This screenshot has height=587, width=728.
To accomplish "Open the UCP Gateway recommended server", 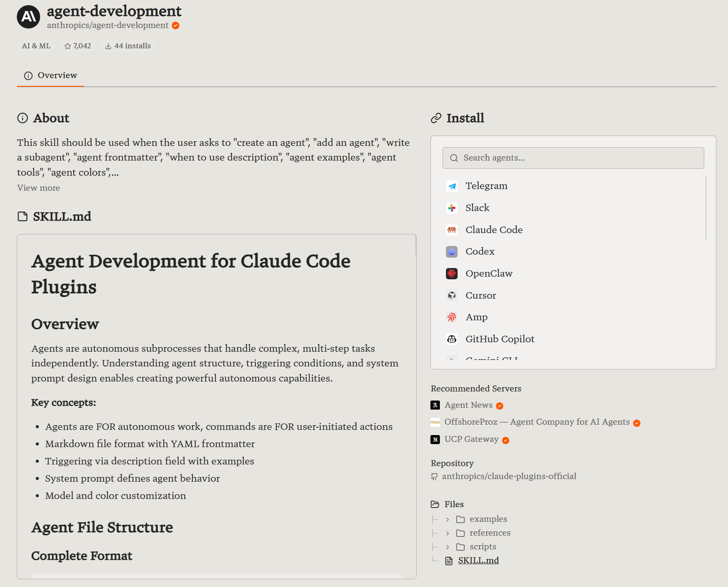I will click(471, 439).
